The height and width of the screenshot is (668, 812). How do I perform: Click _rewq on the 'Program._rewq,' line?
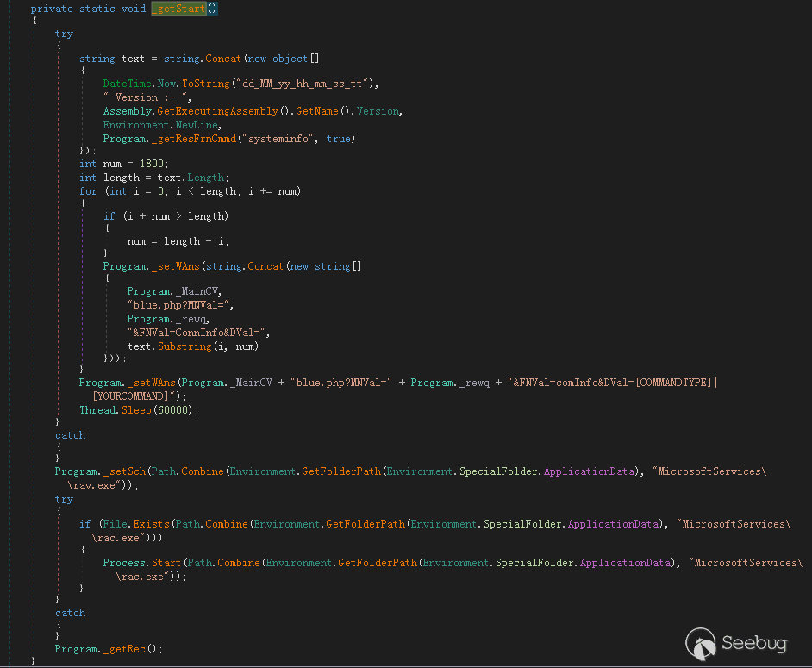click(191, 319)
